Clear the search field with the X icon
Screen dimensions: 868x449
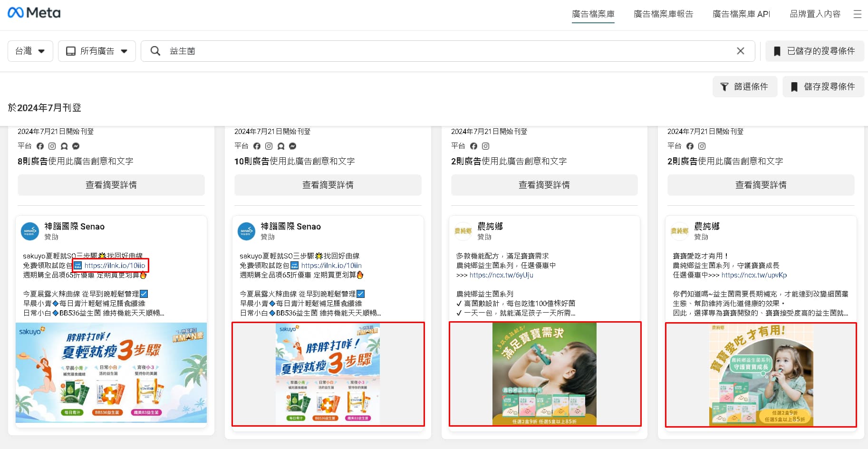click(x=740, y=51)
